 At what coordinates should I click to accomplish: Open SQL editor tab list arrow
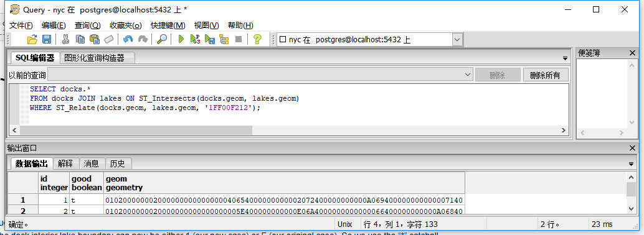pos(565,58)
